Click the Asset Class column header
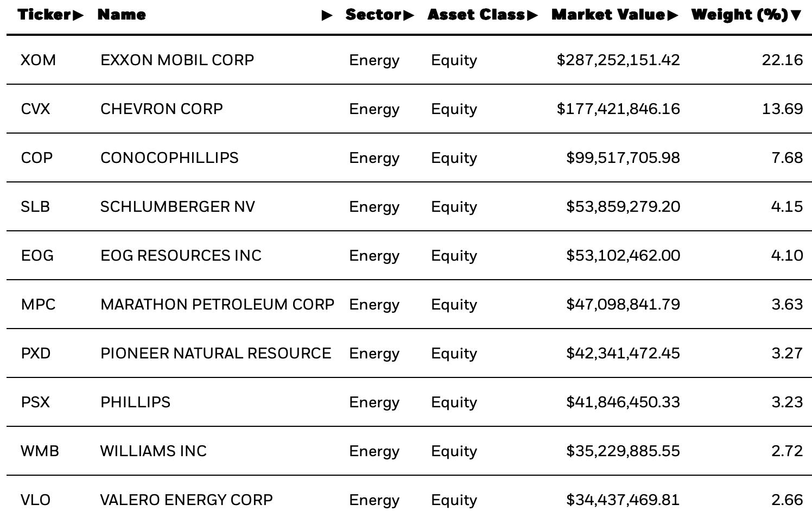The height and width of the screenshot is (517, 812). tap(477, 15)
